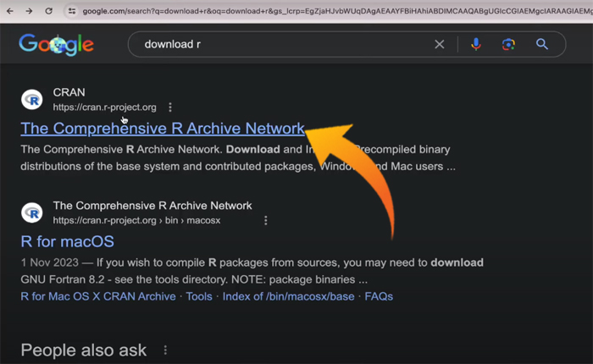Open the Tools sitelink
Screen dimensions: 593x364
point(199,296)
